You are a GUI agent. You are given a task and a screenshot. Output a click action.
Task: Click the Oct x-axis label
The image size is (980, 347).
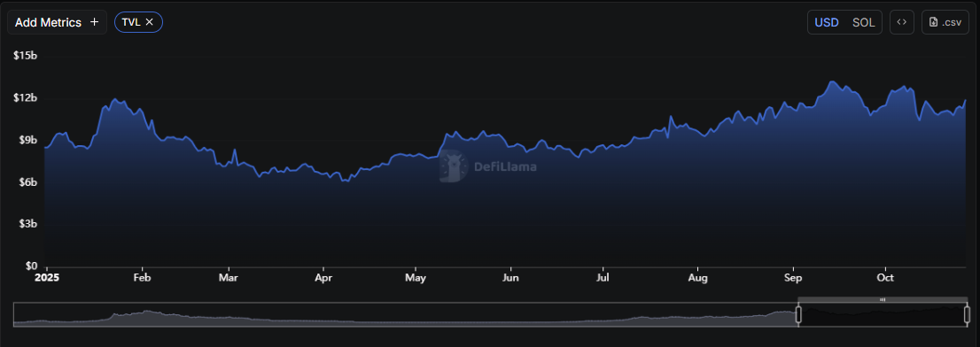pyautogui.click(x=884, y=278)
